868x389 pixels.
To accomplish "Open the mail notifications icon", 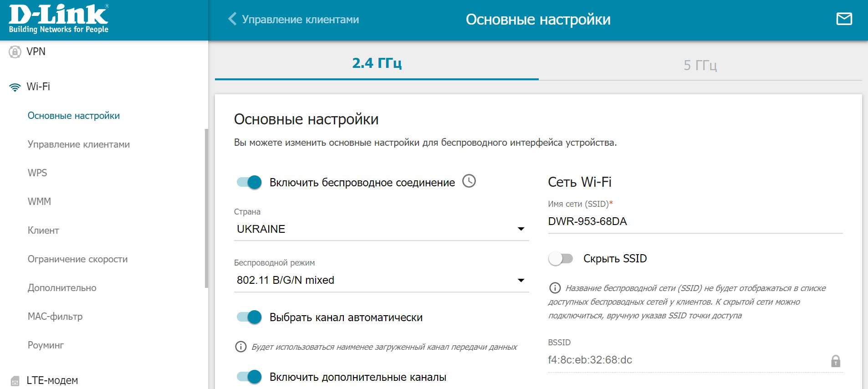I will (844, 19).
